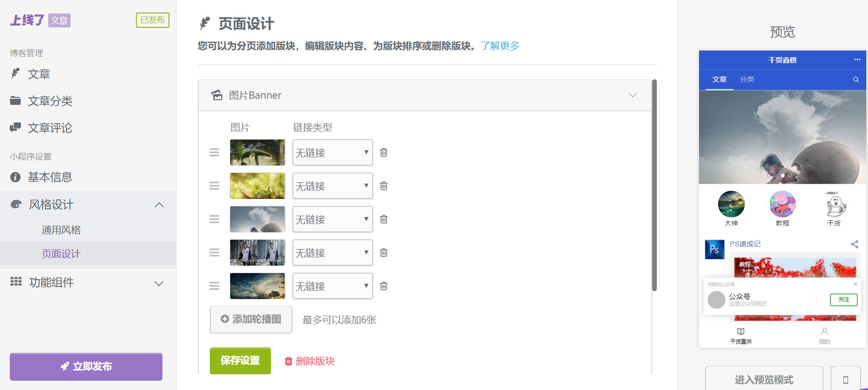
Task: Expand the 功能组件 sidebar menu
Action: tap(159, 283)
